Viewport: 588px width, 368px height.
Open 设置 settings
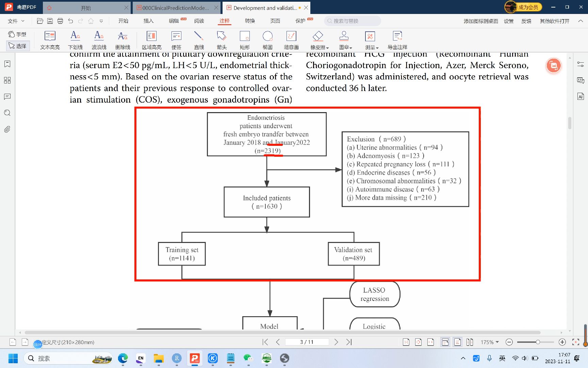[509, 21]
